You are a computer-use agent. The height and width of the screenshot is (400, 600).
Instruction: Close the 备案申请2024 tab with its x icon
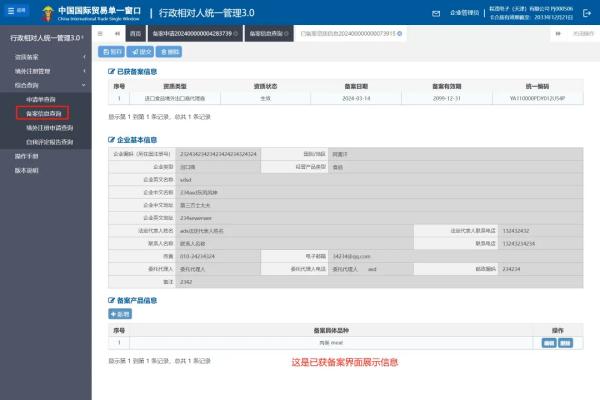pos(235,34)
